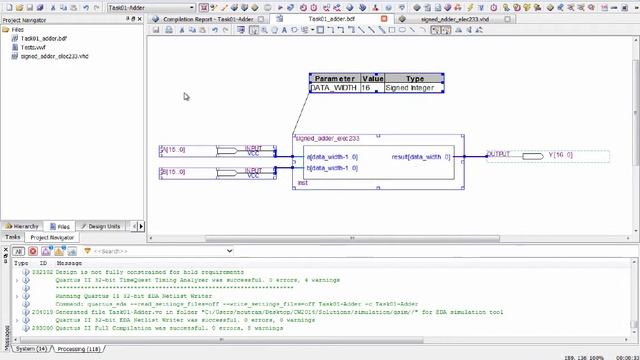Image resolution: width=640 pixels, height=360 pixels.
Task: Switch to the Hierarchy tab
Action: click(22, 226)
